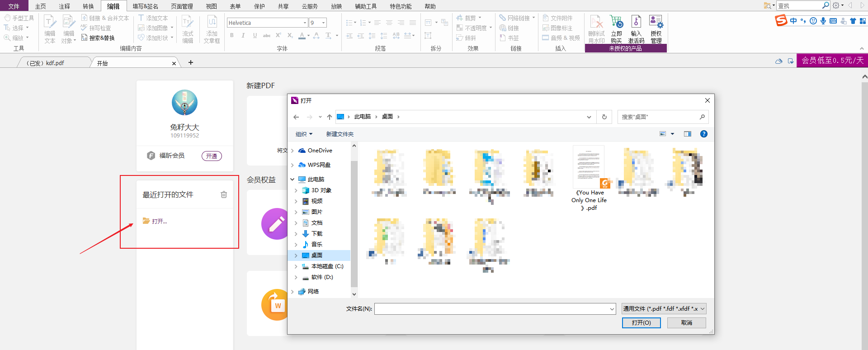Image resolution: width=868 pixels, height=350 pixels.
Task: Click 新建文件夹 (New Folder) in dialog
Action: pyautogui.click(x=340, y=134)
